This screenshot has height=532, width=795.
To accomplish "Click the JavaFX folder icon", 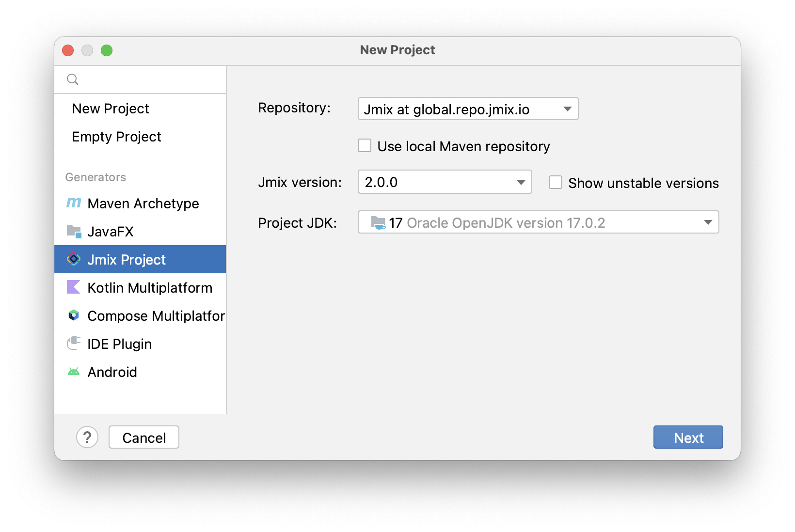I will click(74, 231).
